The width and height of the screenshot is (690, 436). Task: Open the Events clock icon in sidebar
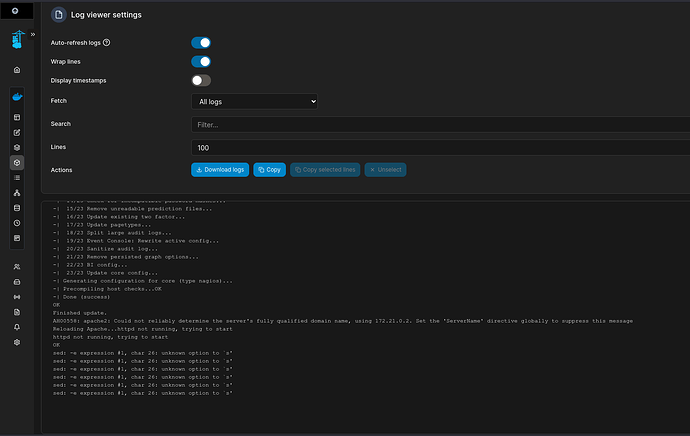(x=16, y=223)
